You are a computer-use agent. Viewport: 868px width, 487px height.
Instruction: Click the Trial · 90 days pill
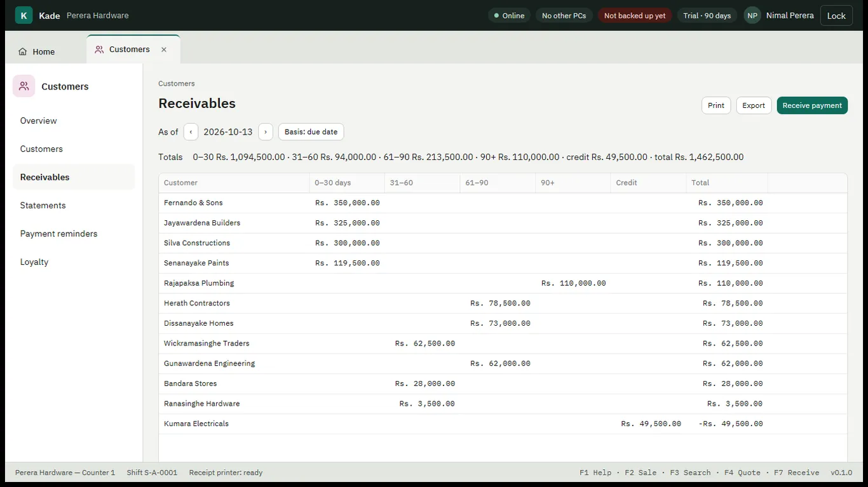pyautogui.click(x=707, y=15)
